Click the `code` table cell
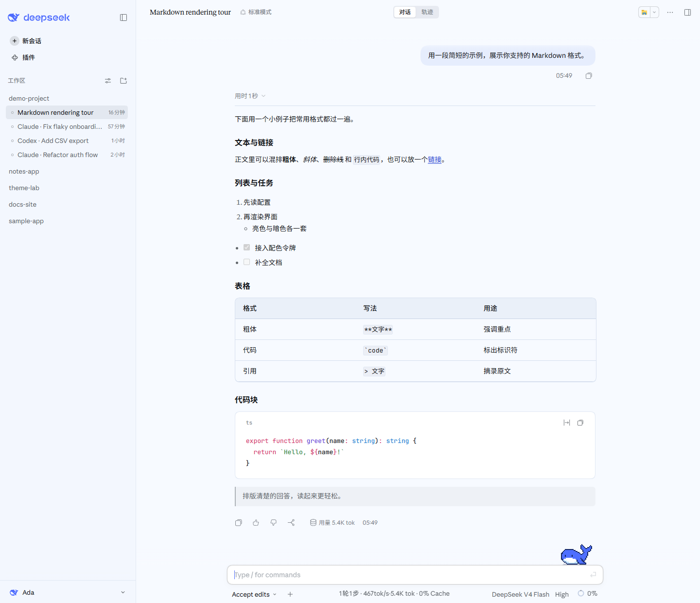 click(376, 351)
